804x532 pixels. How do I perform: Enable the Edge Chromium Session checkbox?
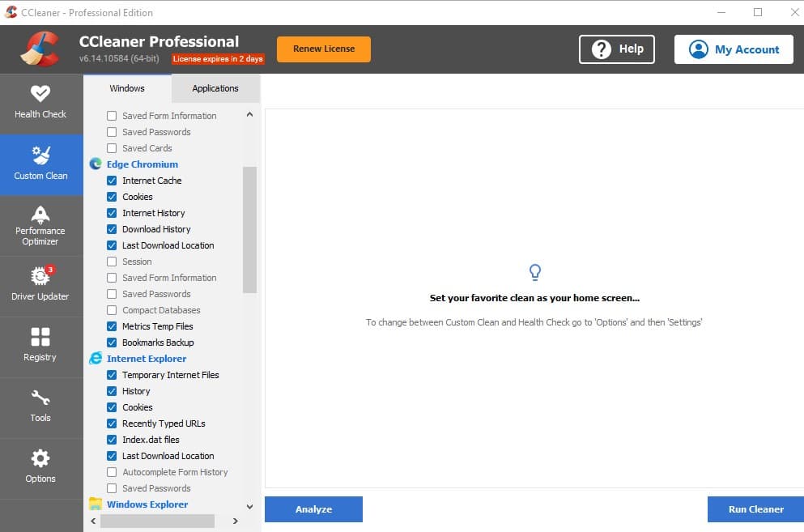[112, 262]
